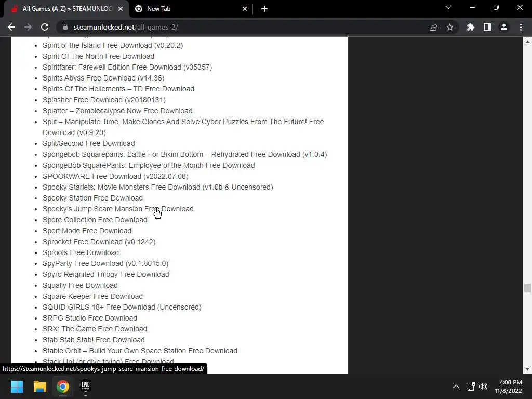Open the tab search chevron
Image resolution: width=532 pixels, height=399 pixels.
point(448,7)
